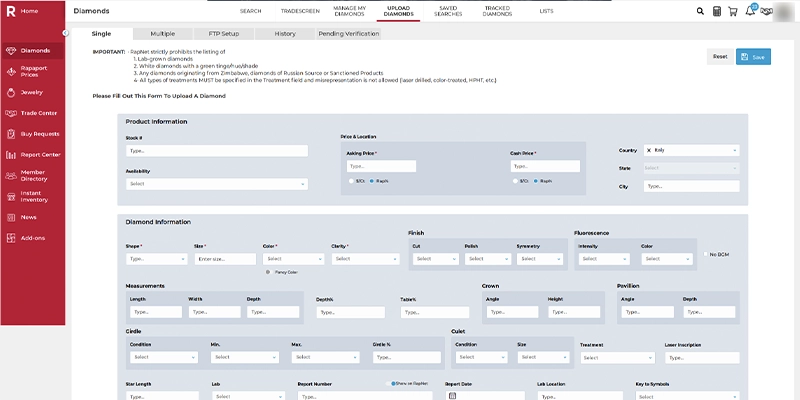Screen dimensions: 800x400
Task: Open the calculator icon in header
Action: click(x=716, y=11)
